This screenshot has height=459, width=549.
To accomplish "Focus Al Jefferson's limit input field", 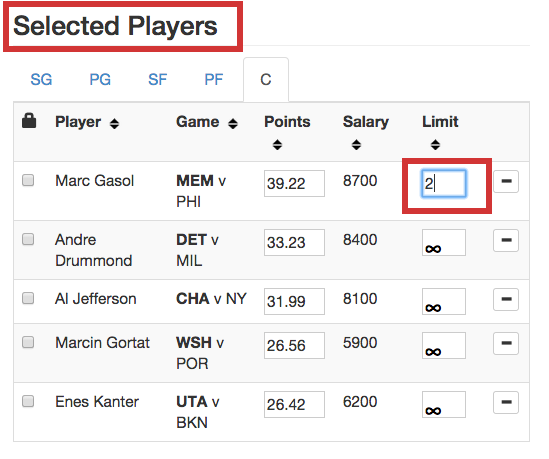I will (x=444, y=301).
